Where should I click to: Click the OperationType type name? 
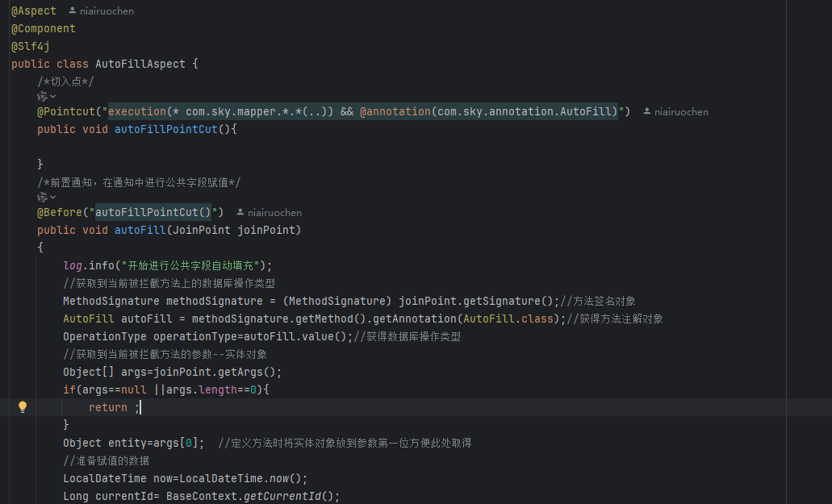[x=105, y=336]
